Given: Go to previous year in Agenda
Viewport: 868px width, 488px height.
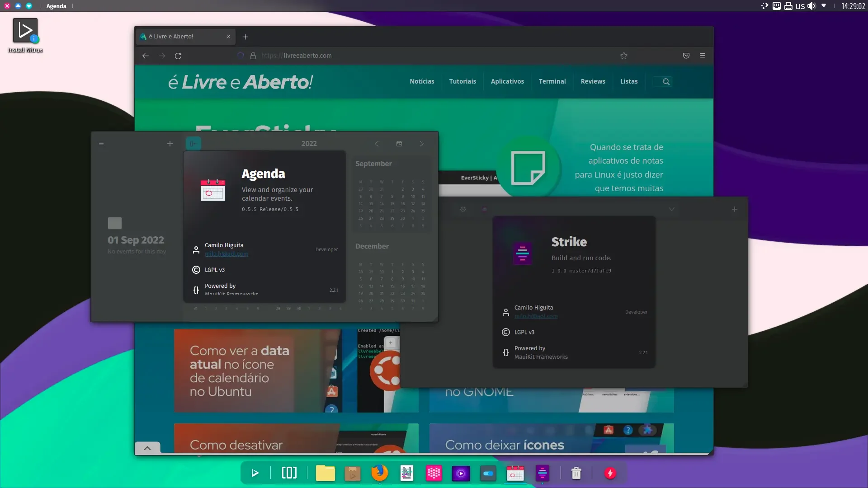Looking at the screenshot, I should point(377,144).
